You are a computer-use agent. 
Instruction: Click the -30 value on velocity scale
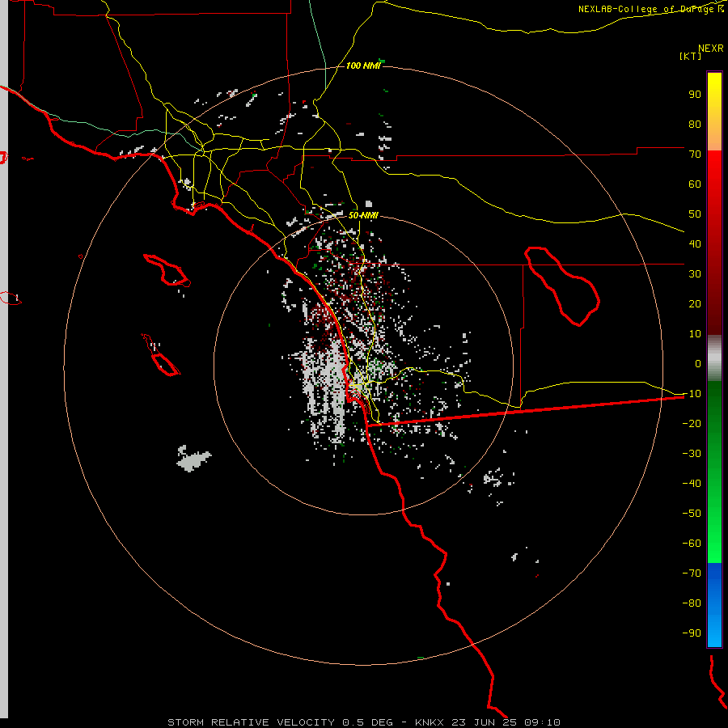[x=692, y=454]
